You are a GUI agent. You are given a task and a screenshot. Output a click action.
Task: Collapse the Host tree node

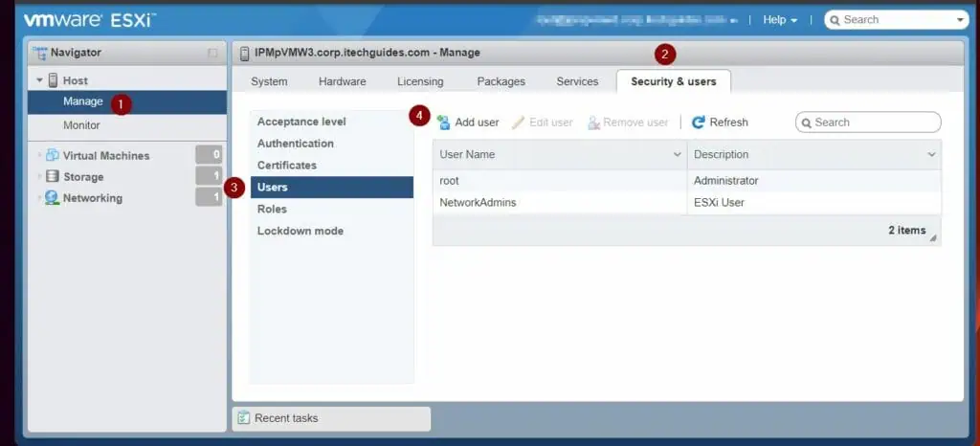(x=40, y=80)
